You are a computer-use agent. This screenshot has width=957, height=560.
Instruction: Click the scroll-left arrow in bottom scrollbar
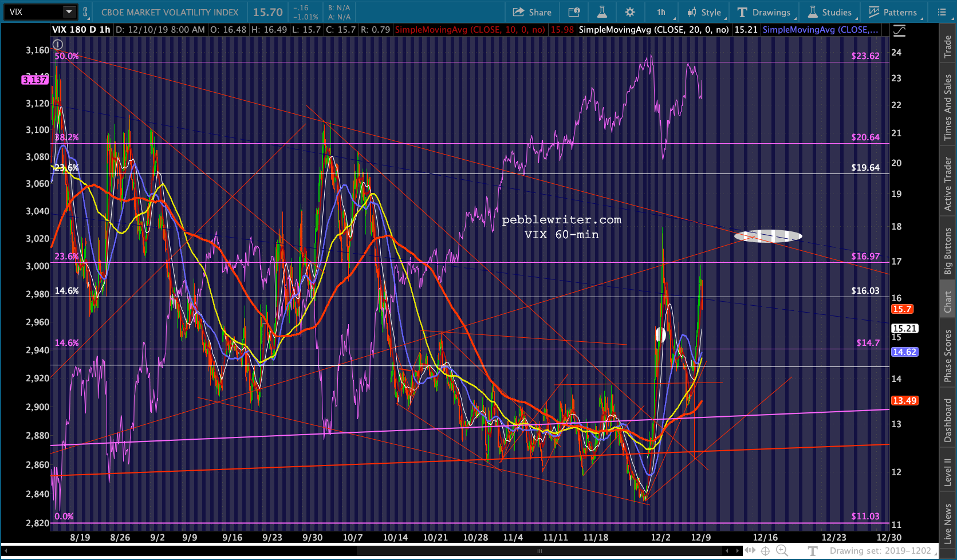coord(5,551)
